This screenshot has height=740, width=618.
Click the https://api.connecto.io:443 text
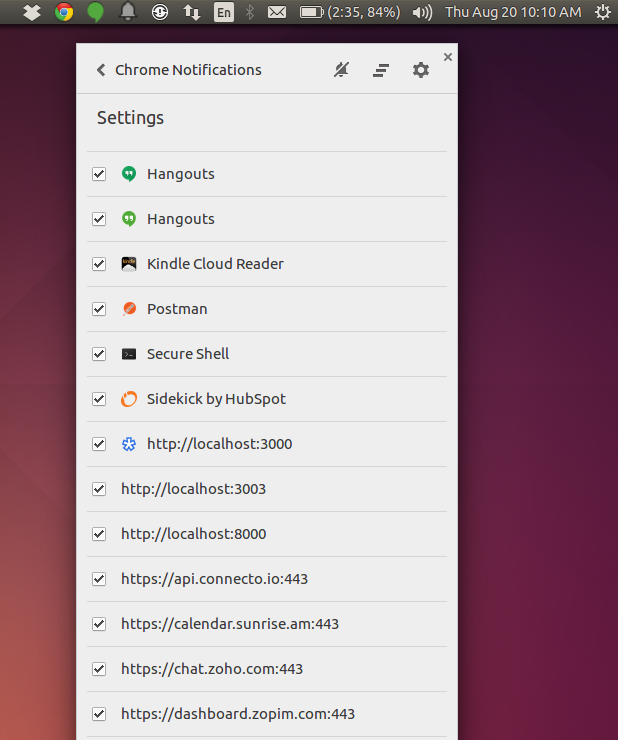[214, 579]
